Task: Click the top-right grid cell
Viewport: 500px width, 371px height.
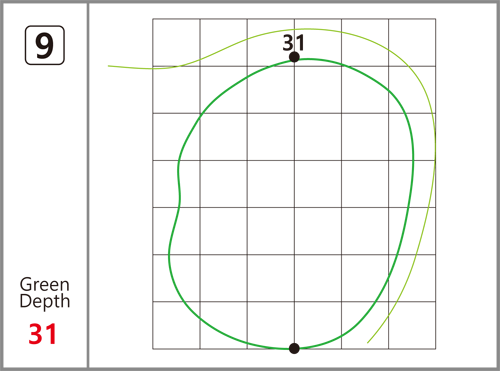Action: click(x=412, y=42)
